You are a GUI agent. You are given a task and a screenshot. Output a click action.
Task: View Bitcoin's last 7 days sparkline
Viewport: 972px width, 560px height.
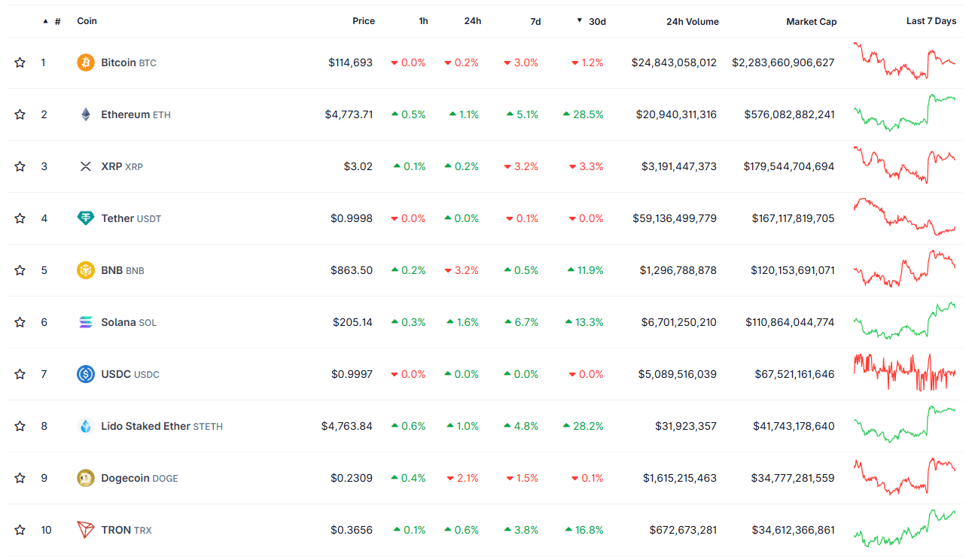904,60
